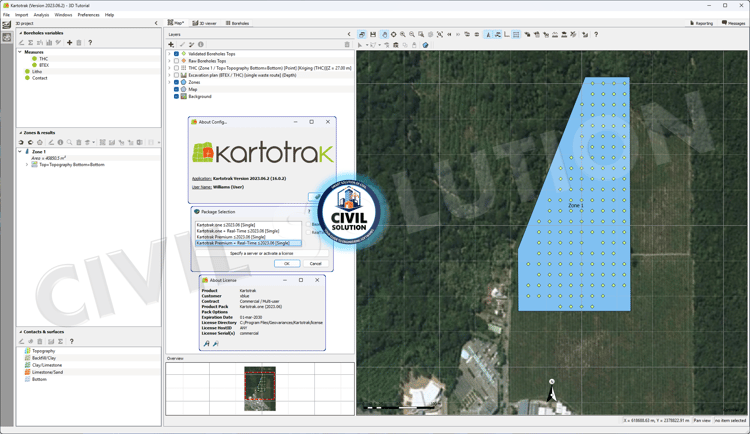Open the Analysis menu

point(41,15)
